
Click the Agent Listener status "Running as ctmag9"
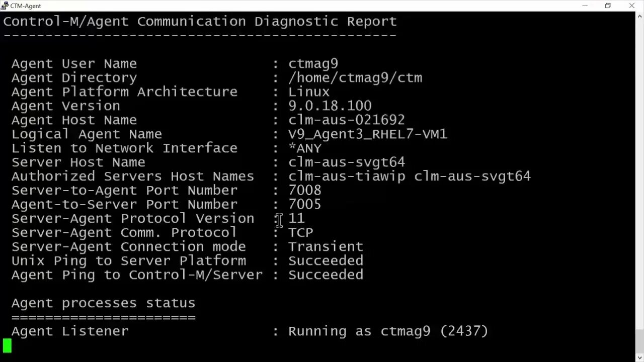pyautogui.click(x=359, y=331)
